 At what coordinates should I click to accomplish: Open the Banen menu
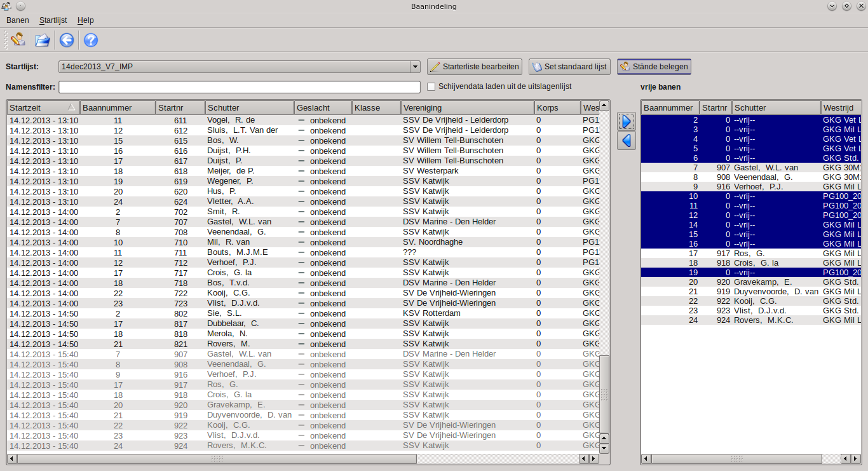point(18,20)
